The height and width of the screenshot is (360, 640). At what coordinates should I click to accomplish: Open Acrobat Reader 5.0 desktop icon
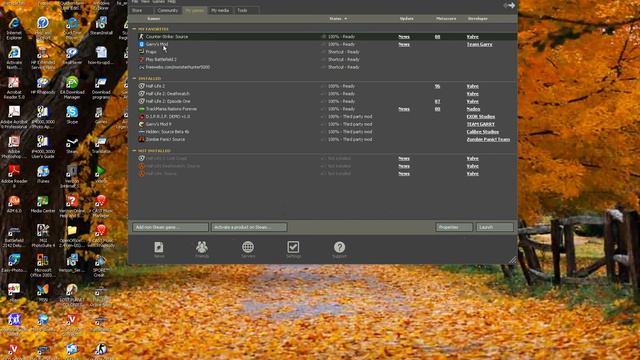click(14, 82)
